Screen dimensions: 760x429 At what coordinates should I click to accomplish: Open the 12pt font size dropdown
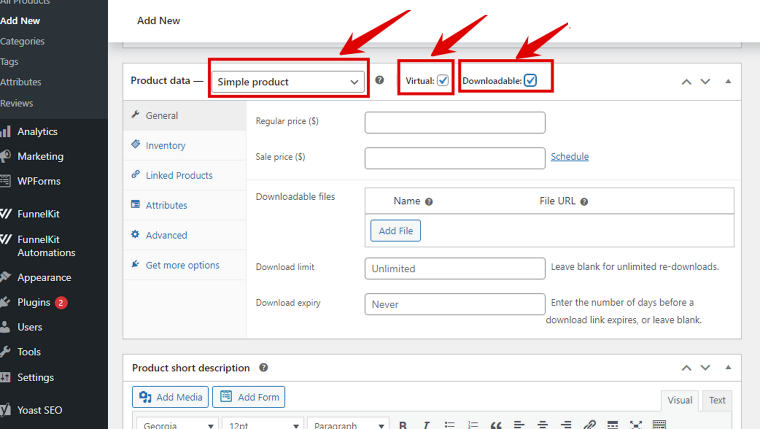[x=263, y=425]
